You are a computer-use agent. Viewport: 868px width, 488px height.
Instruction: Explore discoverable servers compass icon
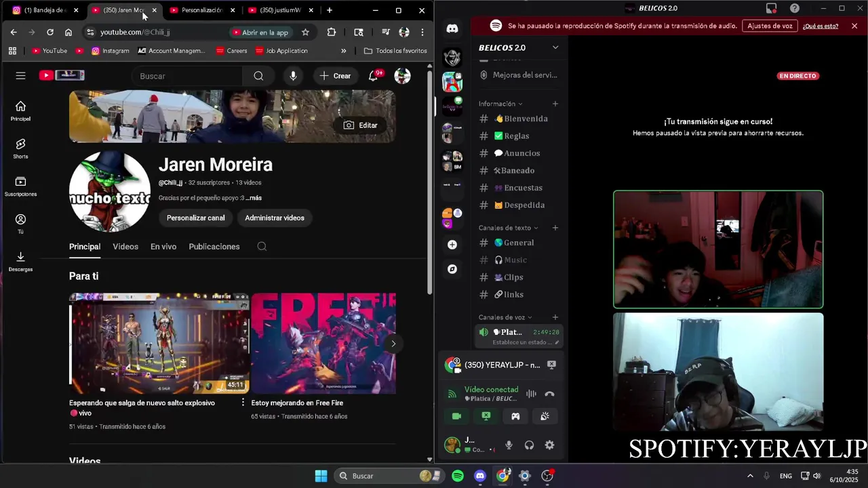tap(452, 269)
